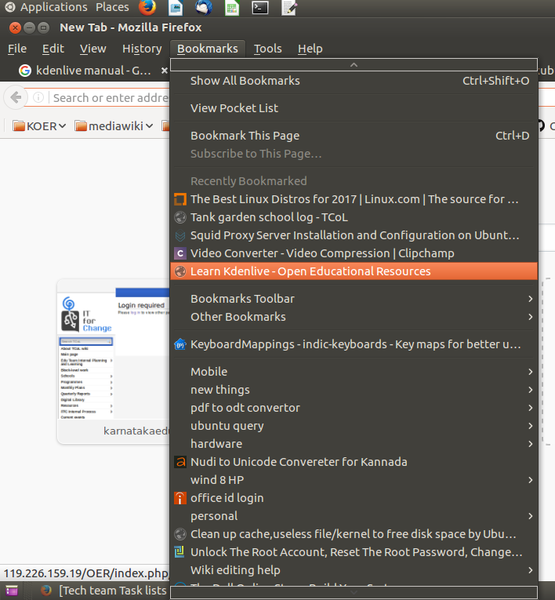The image size is (555, 600).
Task: Click the Nudi to Unicode bookmark favicon
Action: [180, 462]
